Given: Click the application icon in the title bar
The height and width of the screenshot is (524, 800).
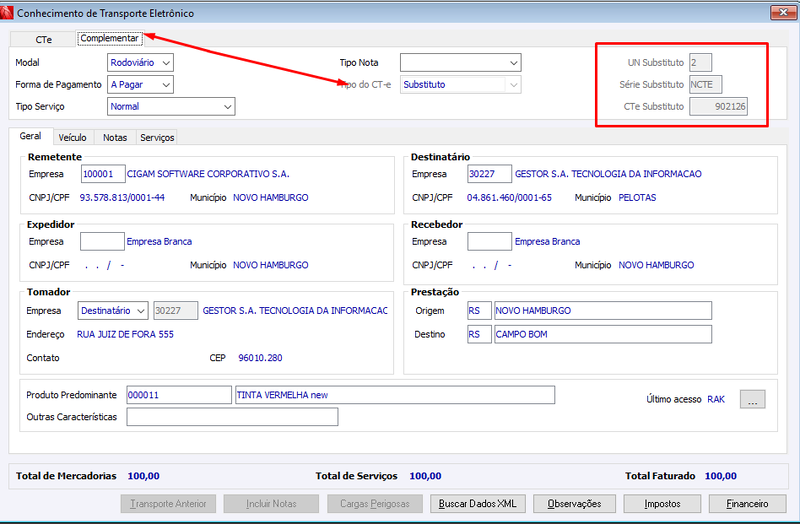Looking at the screenshot, I should coord(7,13).
